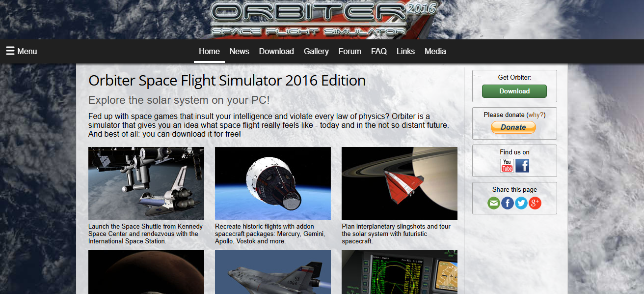Click the 'Get Orbiter:' label
This screenshot has width=644, height=294.
(x=514, y=77)
